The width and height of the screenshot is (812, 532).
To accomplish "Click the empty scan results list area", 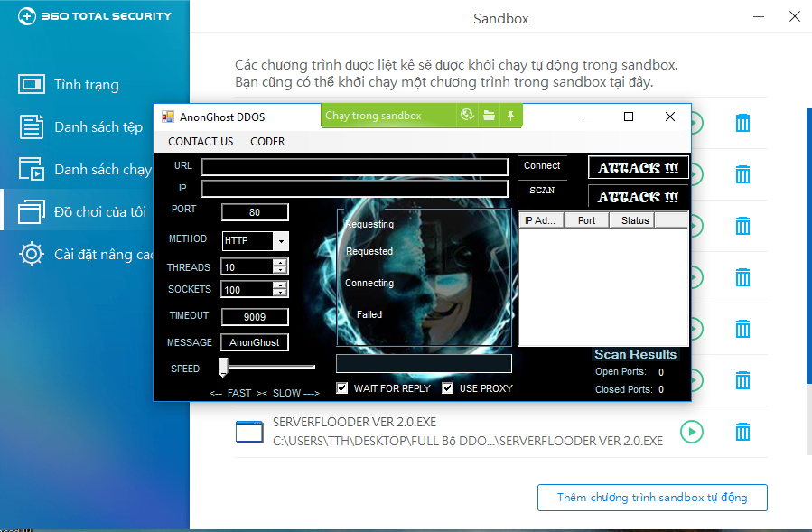I will pos(603,286).
